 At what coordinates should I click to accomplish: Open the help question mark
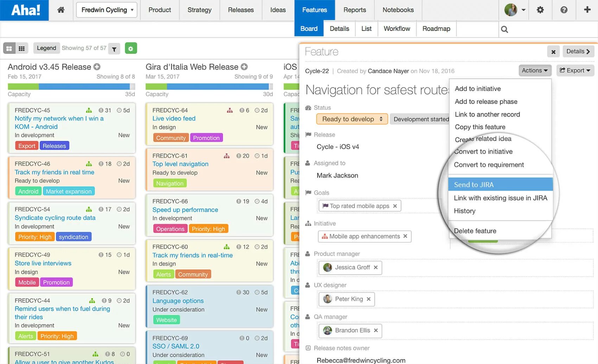click(564, 10)
